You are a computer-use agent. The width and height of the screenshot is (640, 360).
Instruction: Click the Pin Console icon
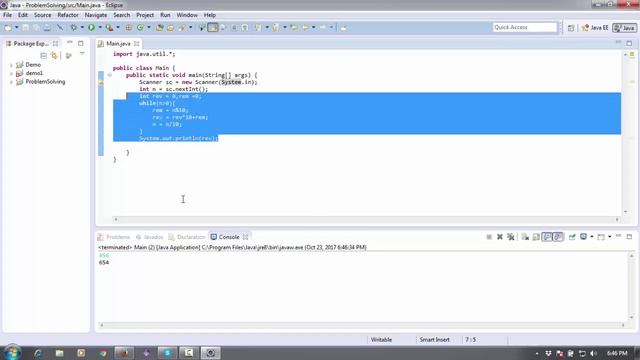pyautogui.click(x=572, y=237)
